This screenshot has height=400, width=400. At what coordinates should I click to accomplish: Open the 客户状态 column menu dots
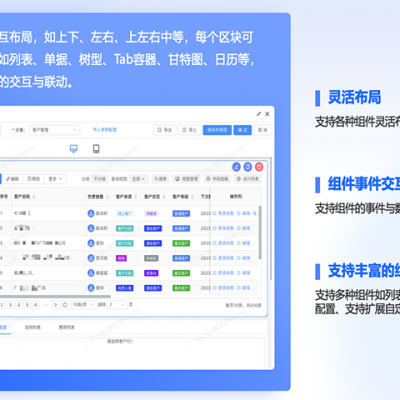point(164,197)
